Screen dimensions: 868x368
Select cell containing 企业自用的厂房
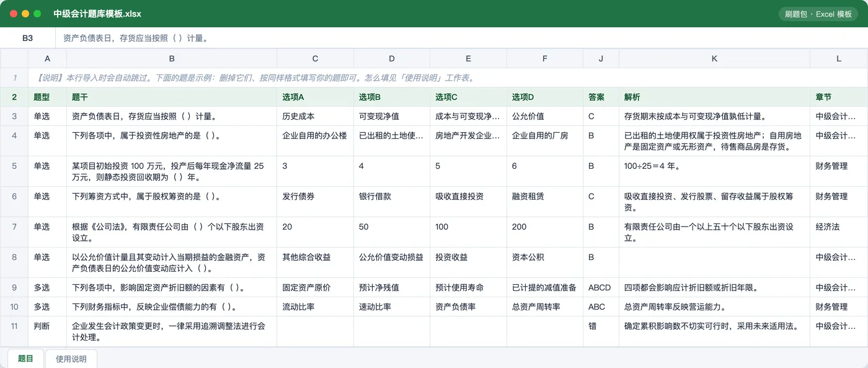[545, 141]
